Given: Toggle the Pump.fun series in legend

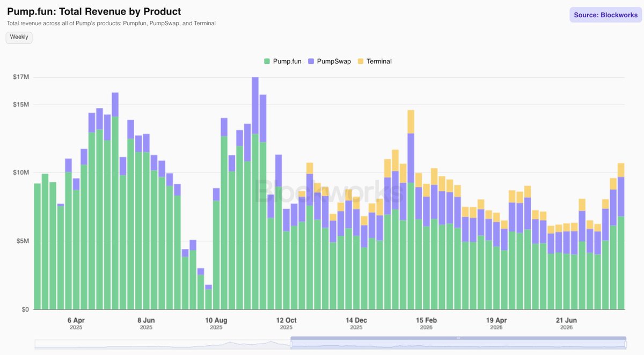Looking at the screenshot, I should coord(282,61).
